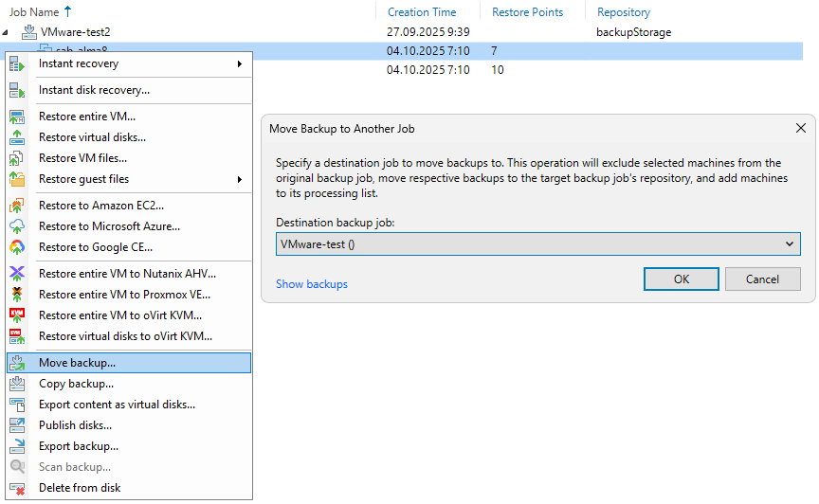
Task: Click the oVirt KVM virtual disks icon
Action: 17,336
